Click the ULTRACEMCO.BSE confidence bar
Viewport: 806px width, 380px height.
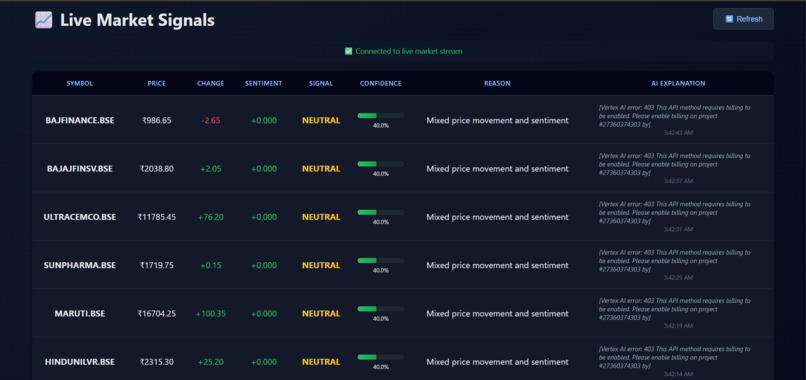click(381, 212)
